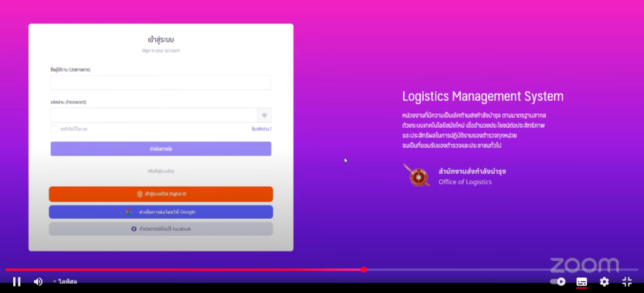Show password using the eye icon
This screenshot has width=644, height=293.
265,115
